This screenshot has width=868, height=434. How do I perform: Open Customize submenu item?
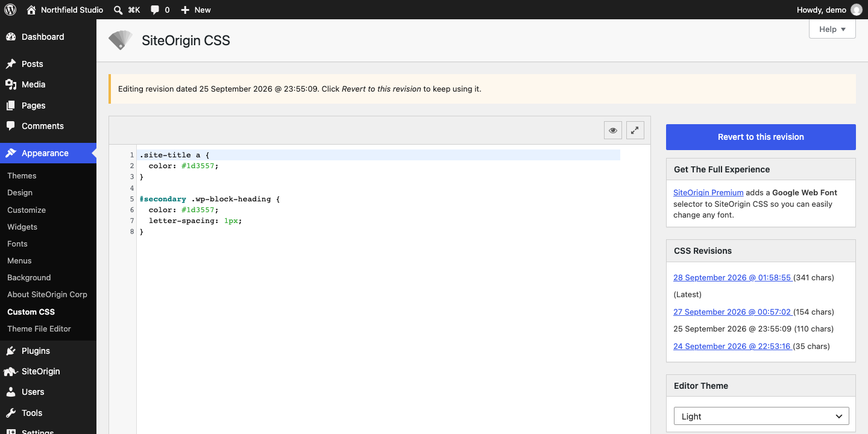pos(27,210)
